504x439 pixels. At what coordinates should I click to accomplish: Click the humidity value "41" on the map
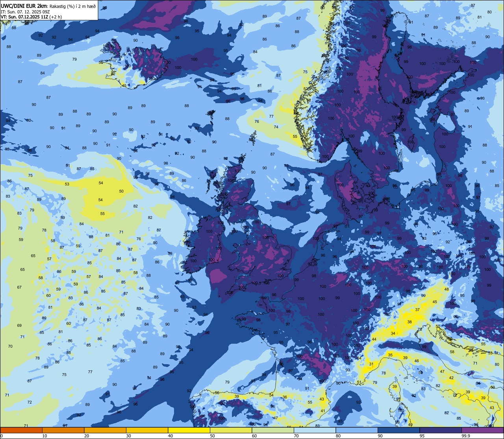pos(322,411)
